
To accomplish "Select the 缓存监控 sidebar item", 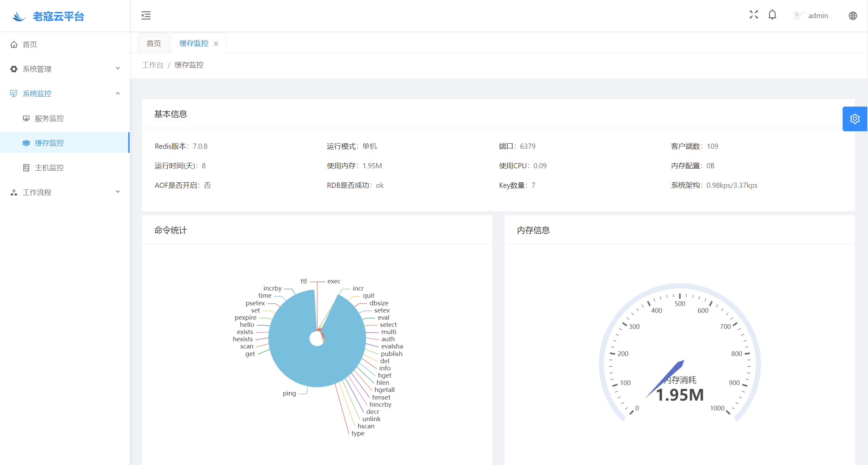I will [x=49, y=143].
